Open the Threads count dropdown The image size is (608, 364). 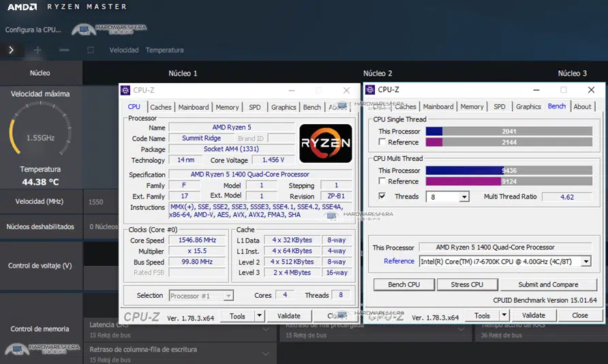pos(463,197)
